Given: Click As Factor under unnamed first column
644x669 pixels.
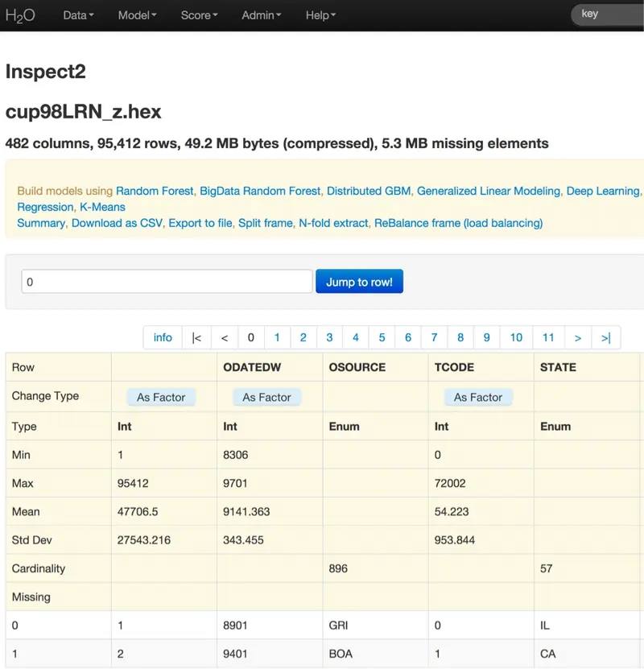Looking at the screenshot, I should [x=161, y=397].
